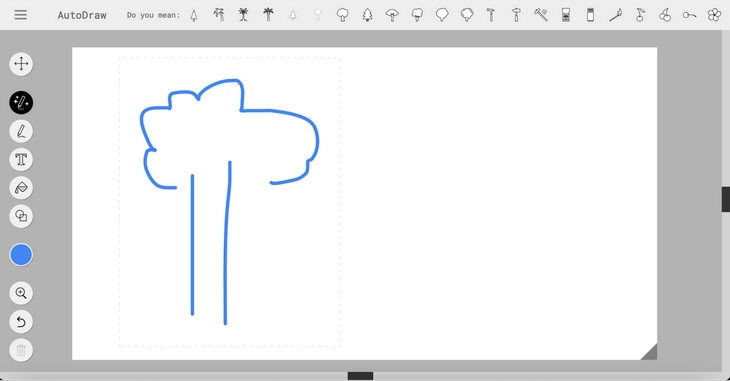
Task: Select the Fill bucket tool
Action: click(21, 188)
